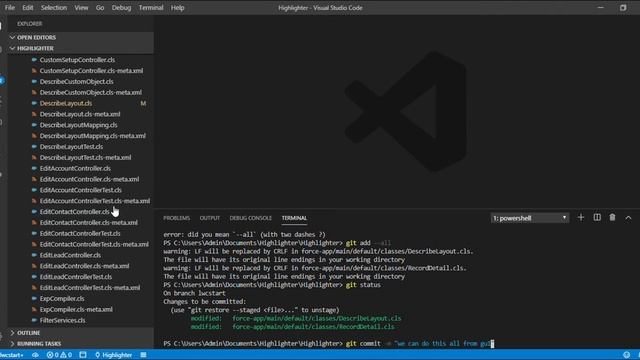The width and height of the screenshot is (640, 360).
Task: Expand the RUNNING TASKS section
Action: 80,344
